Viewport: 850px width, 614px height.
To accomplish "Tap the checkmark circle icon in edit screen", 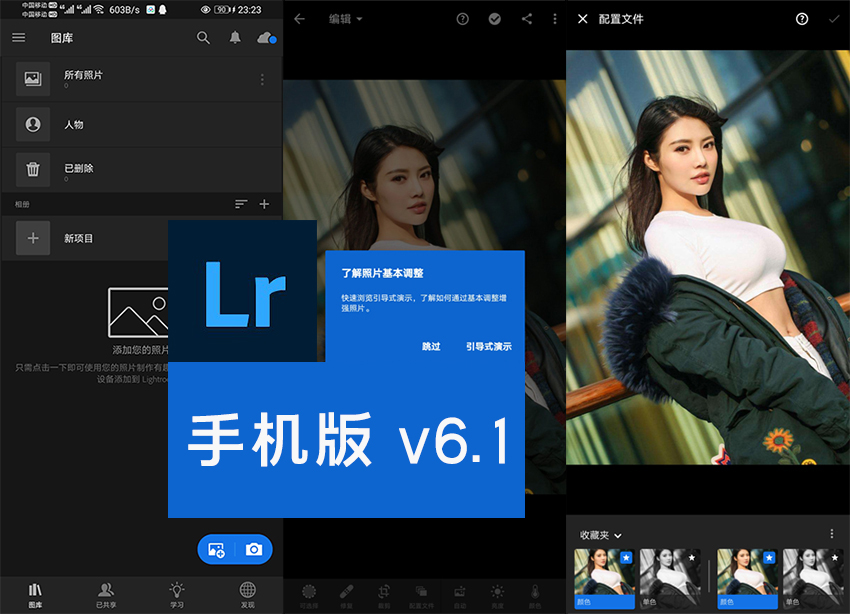I will click(x=494, y=19).
